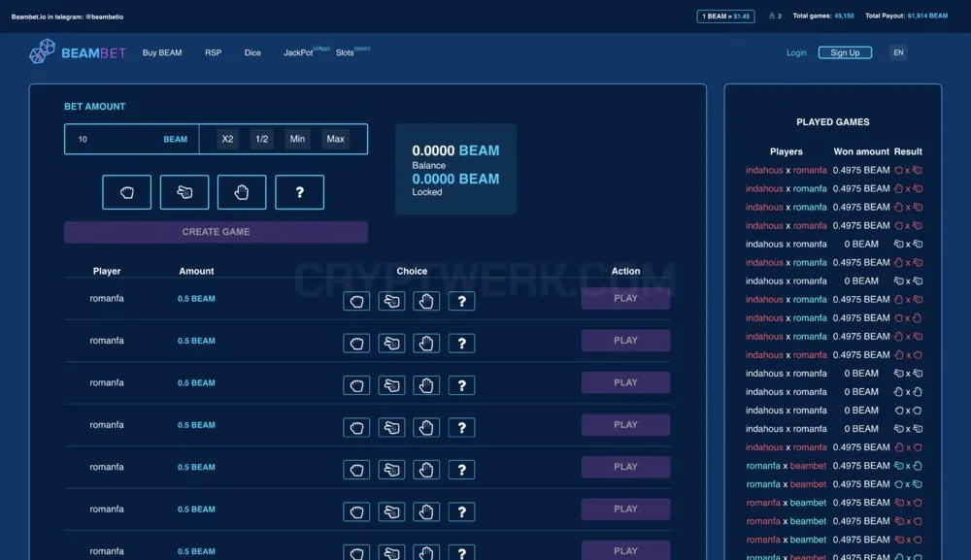Viewport: 971px width, 560px height.
Task: Click the Login link
Action: point(796,52)
